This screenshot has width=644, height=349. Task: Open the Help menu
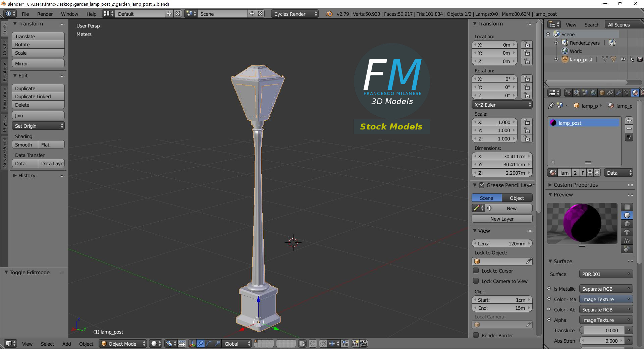pos(91,14)
